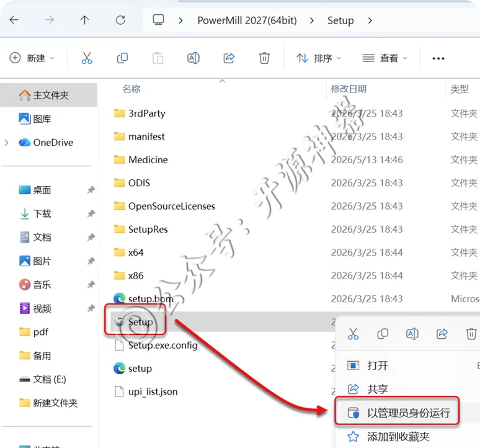Image resolution: width=480 pixels, height=448 pixels.
Task: Open the 查看 view dropdown
Action: (x=384, y=58)
